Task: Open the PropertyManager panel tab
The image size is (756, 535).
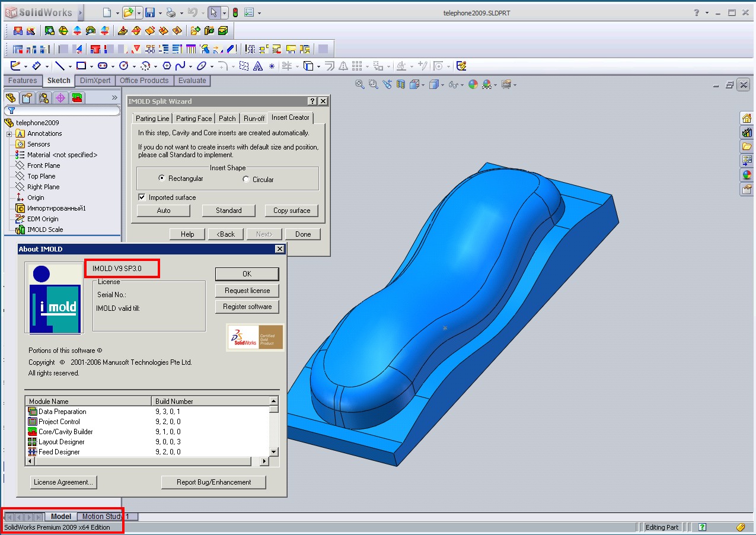Action: [27, 98]
